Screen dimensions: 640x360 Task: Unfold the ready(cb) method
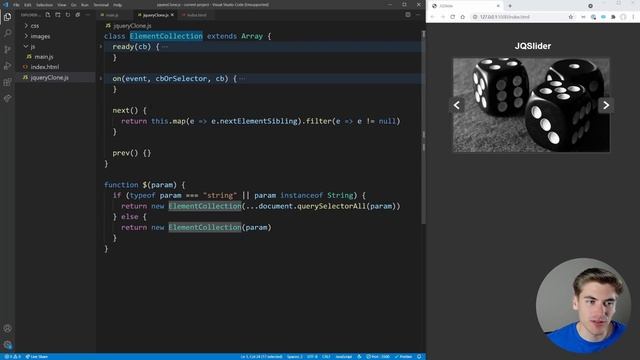tap(101, 47)
